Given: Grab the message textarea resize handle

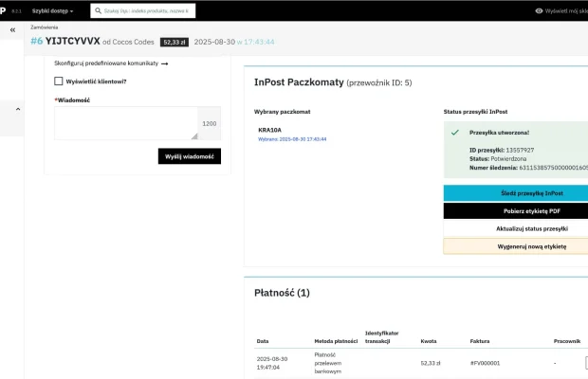Looking at the screenshot, I should pos(194,136).
